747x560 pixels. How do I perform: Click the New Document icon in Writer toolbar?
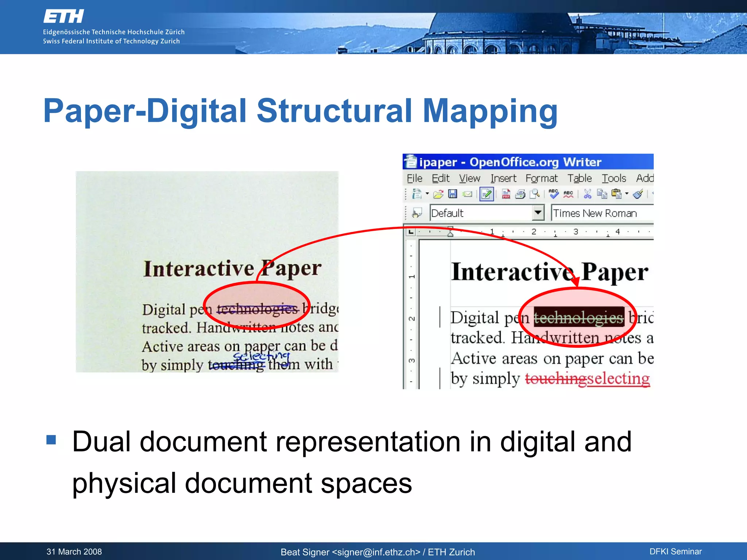click(x=417, y=194)
